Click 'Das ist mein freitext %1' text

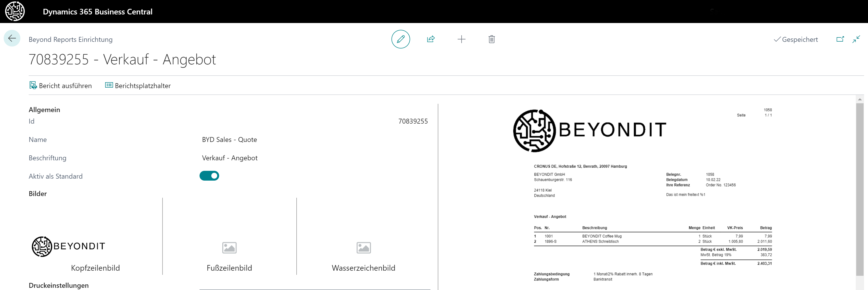[685, 195]
